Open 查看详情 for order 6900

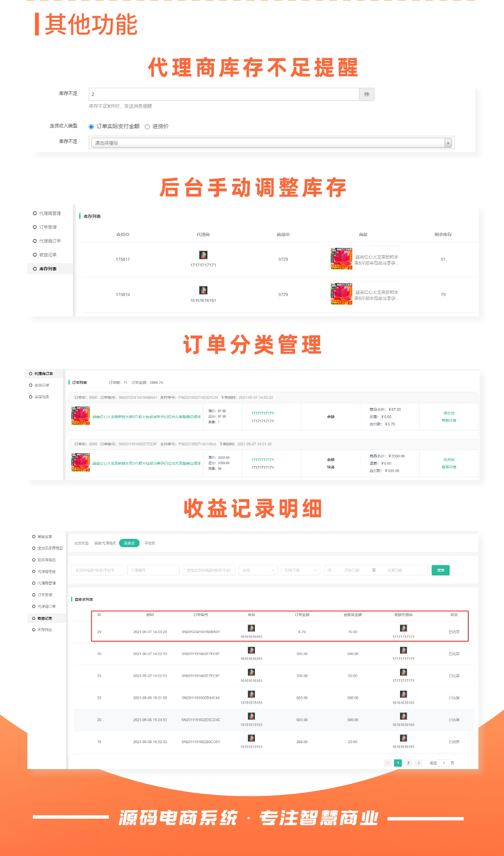pos(449,420)
